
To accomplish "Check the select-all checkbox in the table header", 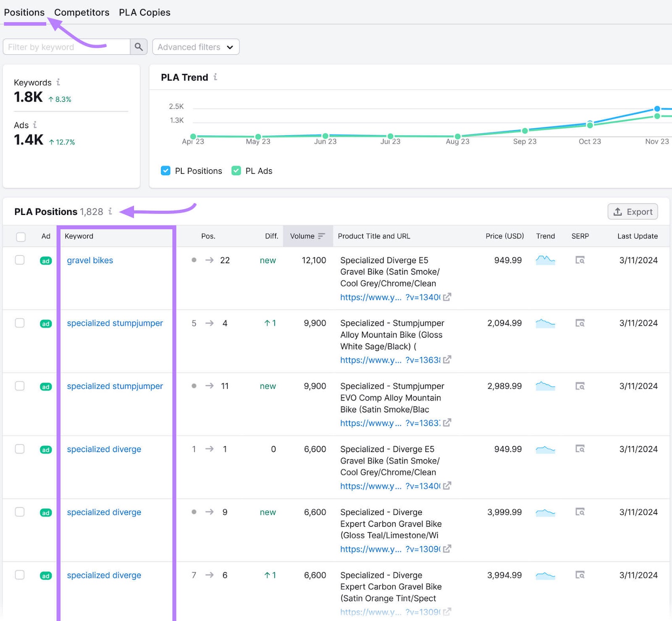I will [20, 236].
